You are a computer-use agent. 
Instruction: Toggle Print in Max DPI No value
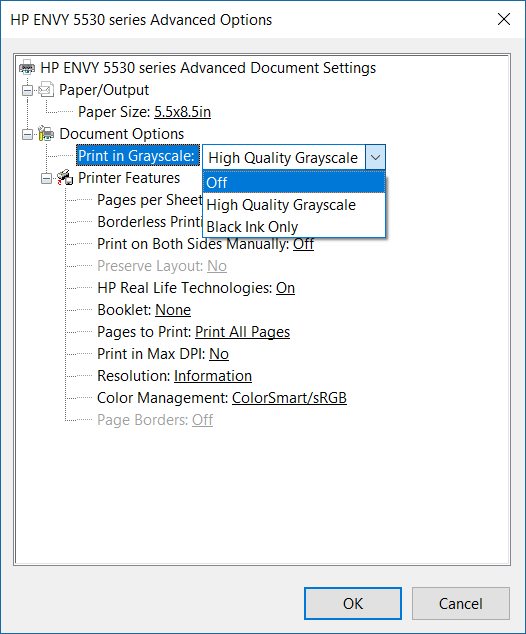(x=219, y=354)
